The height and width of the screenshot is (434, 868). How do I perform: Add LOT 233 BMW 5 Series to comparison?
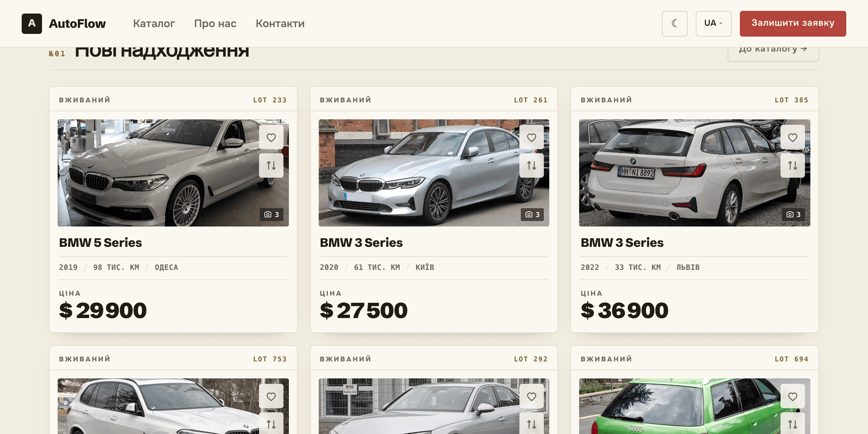tap(271, 165)
